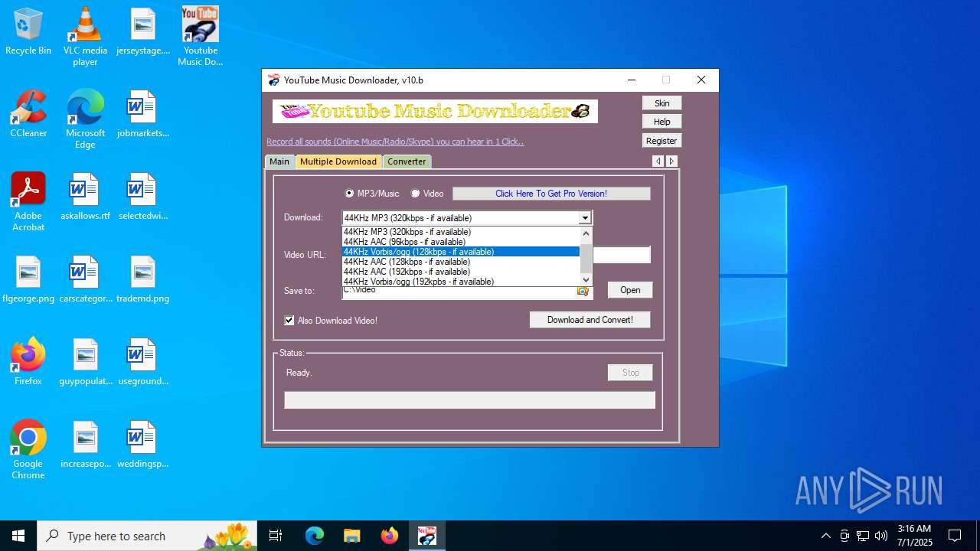
Task: Open Task View on the taskbar
Action: [x=276, y=536]
